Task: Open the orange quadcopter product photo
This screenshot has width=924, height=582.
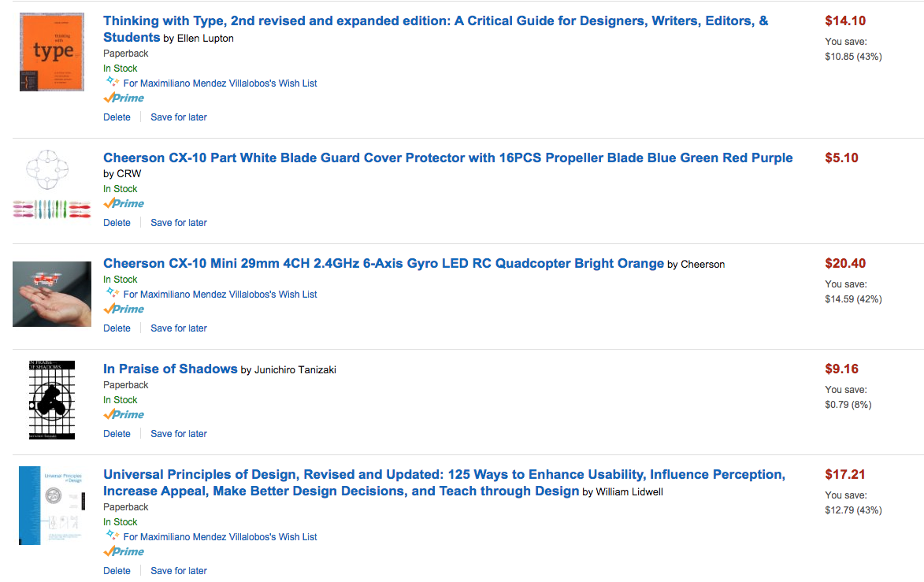Action: pos(52,294)
